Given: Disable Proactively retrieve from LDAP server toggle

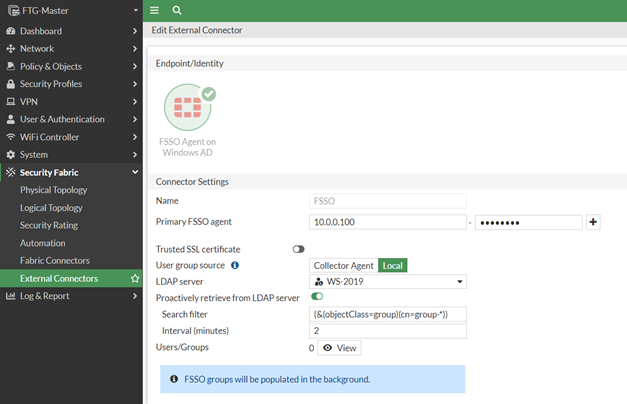Looking at the screenshot, I should (x=317, y=297).
